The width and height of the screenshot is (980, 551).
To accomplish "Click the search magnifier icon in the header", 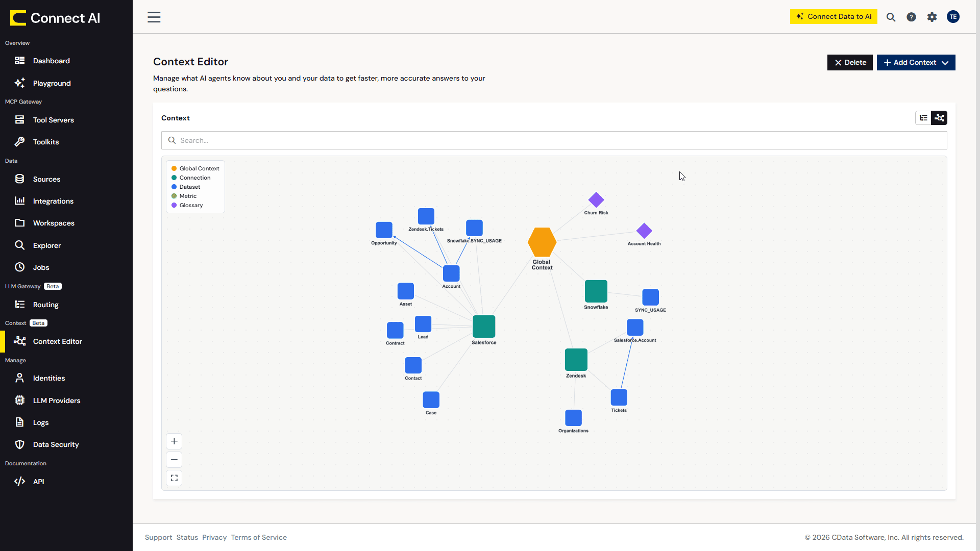I will pyautogui.click(x=891, y=17).
